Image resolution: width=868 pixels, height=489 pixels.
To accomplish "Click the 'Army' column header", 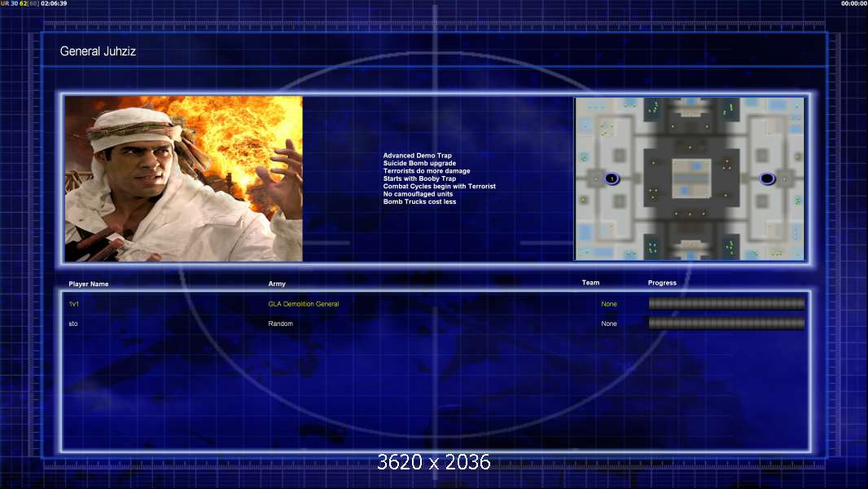I will (277, 284).
